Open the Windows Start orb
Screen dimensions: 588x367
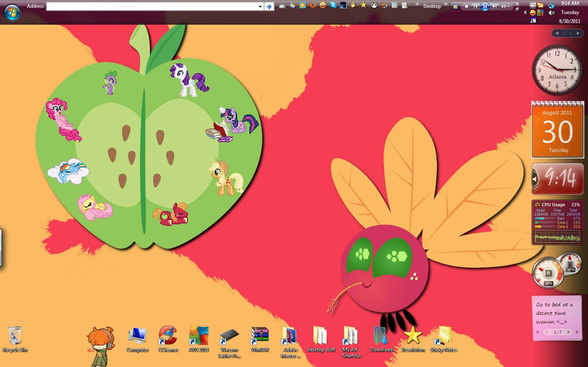click(12, 12)
